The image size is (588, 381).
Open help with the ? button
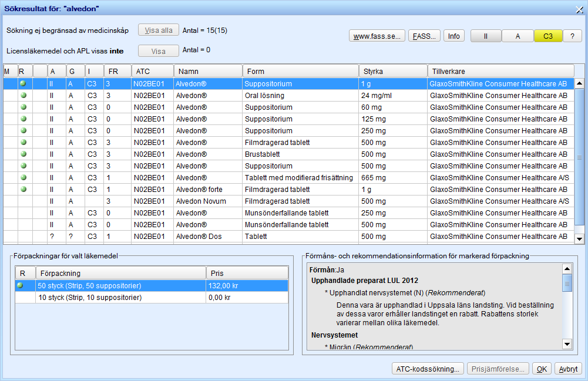[572, 36]
